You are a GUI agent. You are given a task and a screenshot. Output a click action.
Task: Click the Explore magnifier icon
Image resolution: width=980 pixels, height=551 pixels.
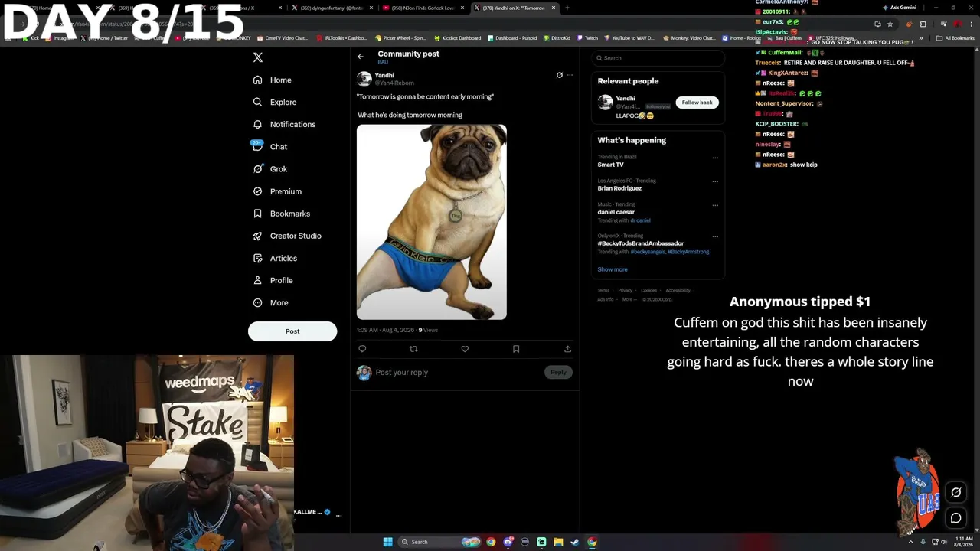coord(257,102)
